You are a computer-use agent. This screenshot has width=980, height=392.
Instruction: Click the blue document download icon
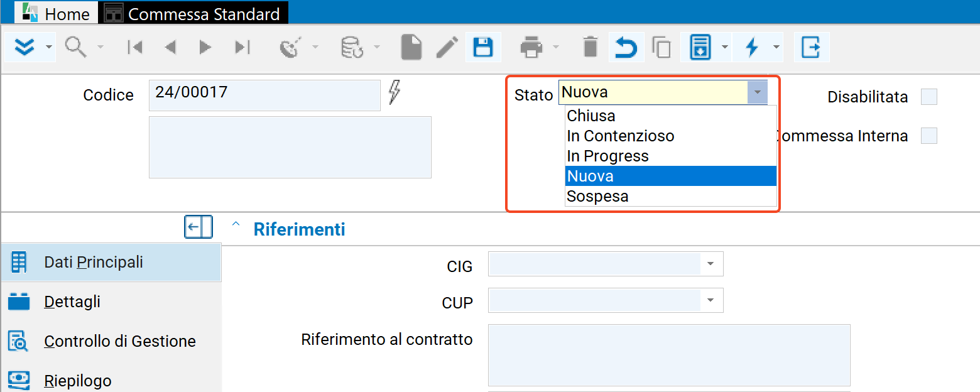[x=700, y=47]
